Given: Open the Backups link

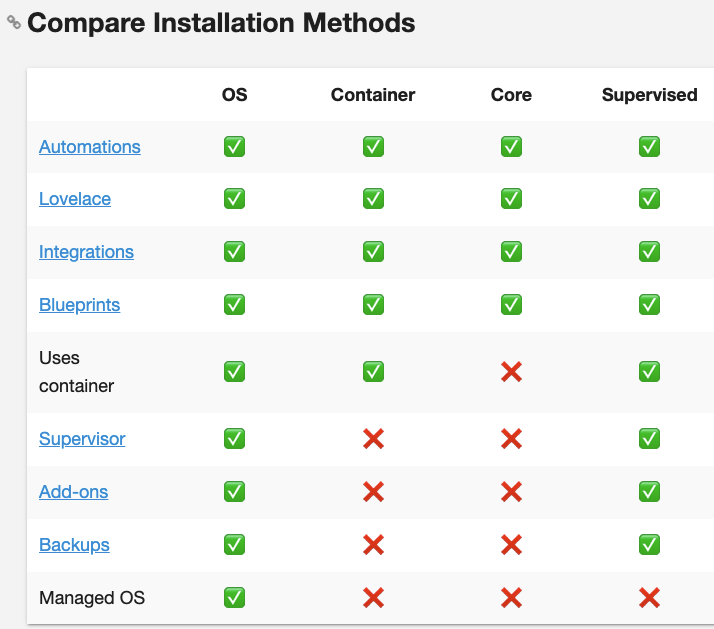Looking at the screenshot, I should [74, 545].
